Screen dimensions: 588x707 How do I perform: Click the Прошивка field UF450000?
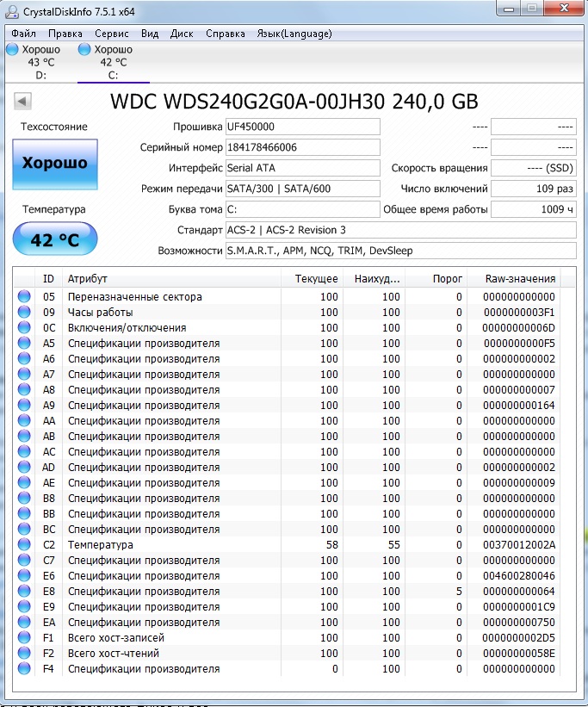(x=302, y=127)
